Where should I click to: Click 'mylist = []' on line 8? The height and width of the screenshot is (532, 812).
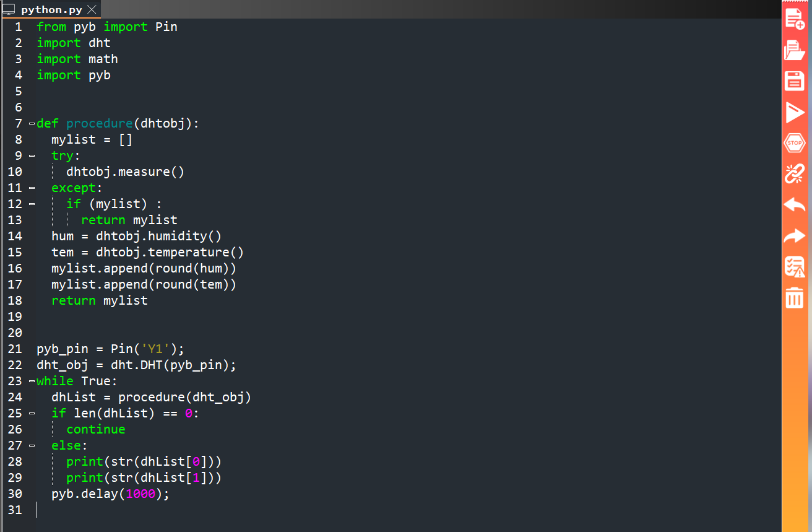click(x=92, y=139)
